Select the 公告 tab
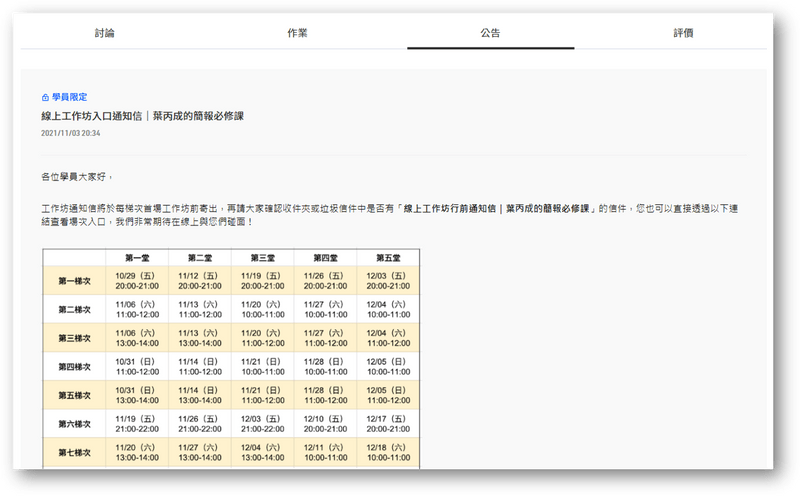The height and width of the screenshot is (496, 800). click(490, 33)
